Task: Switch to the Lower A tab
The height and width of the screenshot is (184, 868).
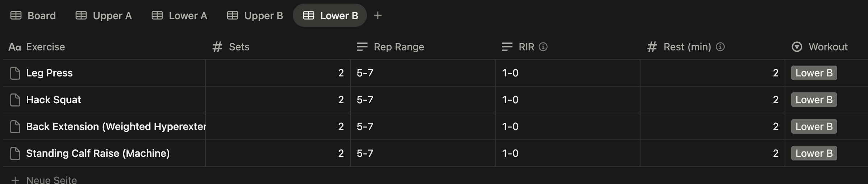Action: (x=179, y=16)
